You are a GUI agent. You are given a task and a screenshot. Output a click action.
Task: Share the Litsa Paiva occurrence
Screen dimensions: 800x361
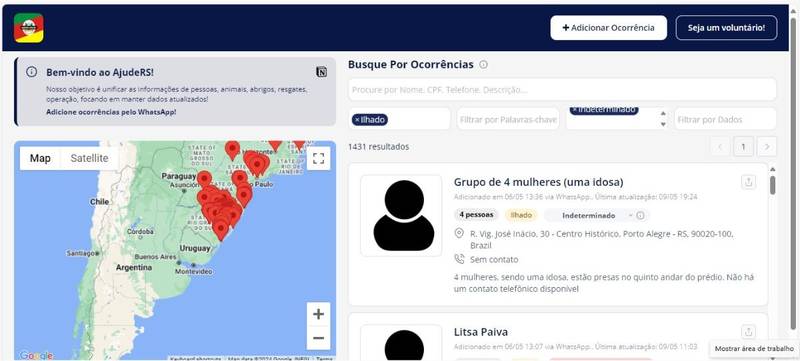tap(748, 332)
